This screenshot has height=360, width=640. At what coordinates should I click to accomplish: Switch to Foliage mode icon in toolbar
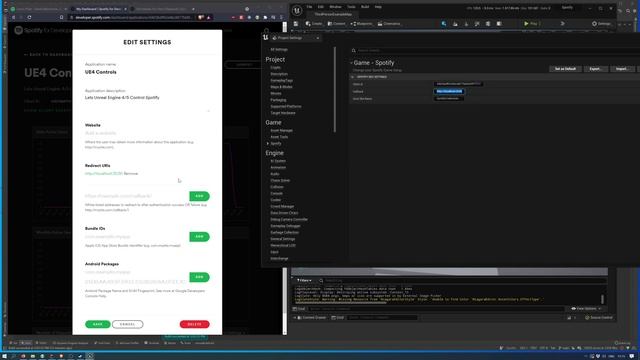click(x=466, y=24)
